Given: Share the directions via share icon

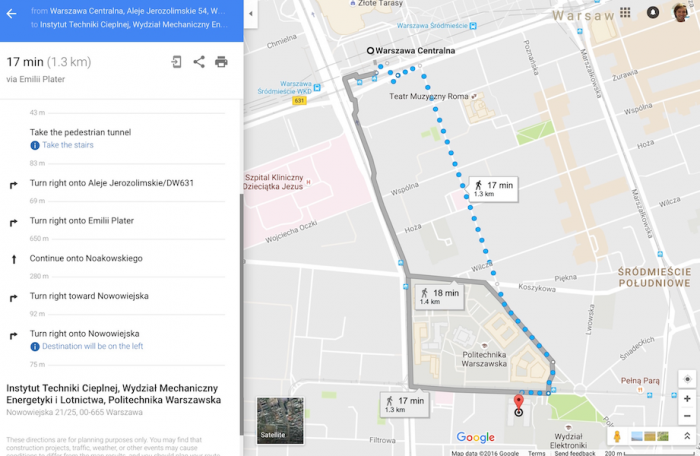Looking at the screenshot, I should (x=199, y=62).
